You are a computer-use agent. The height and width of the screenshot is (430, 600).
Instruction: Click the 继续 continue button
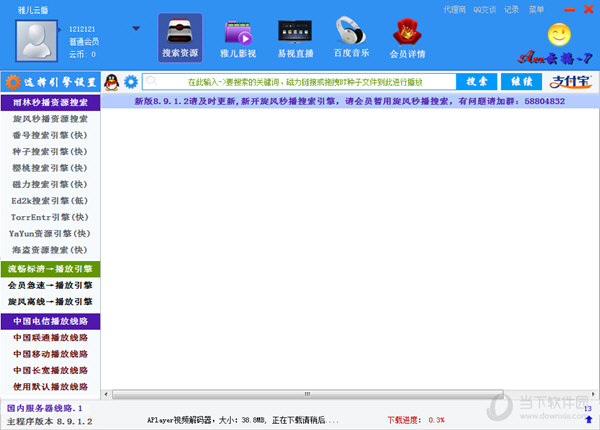(x=521, y=81)
